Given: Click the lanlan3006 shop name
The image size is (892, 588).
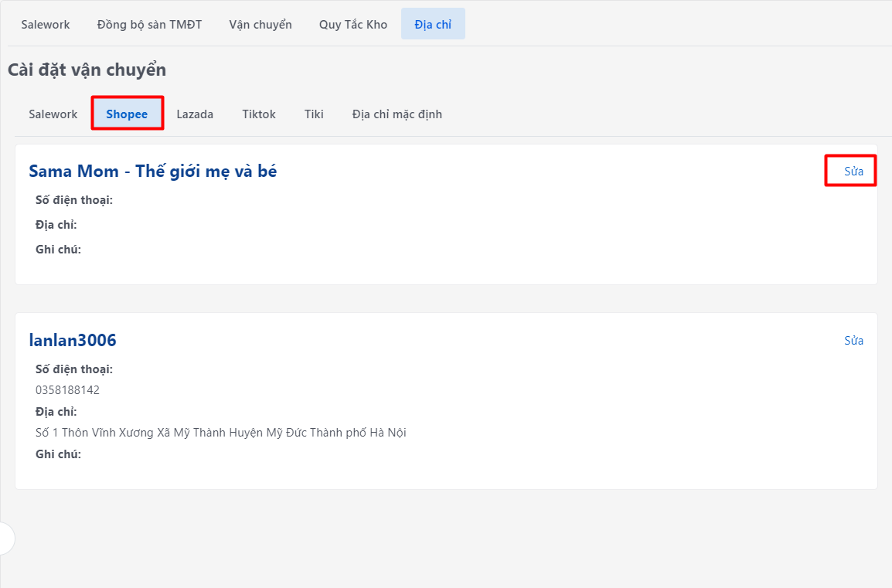Looking at the screenshot, I should click(73, 340).
